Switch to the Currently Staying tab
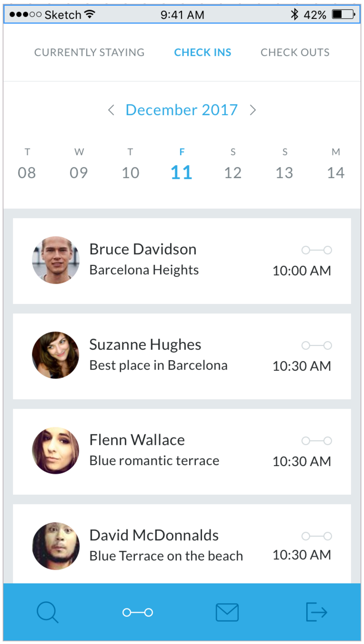Screen dimensions: 364x644 (89, 52)
